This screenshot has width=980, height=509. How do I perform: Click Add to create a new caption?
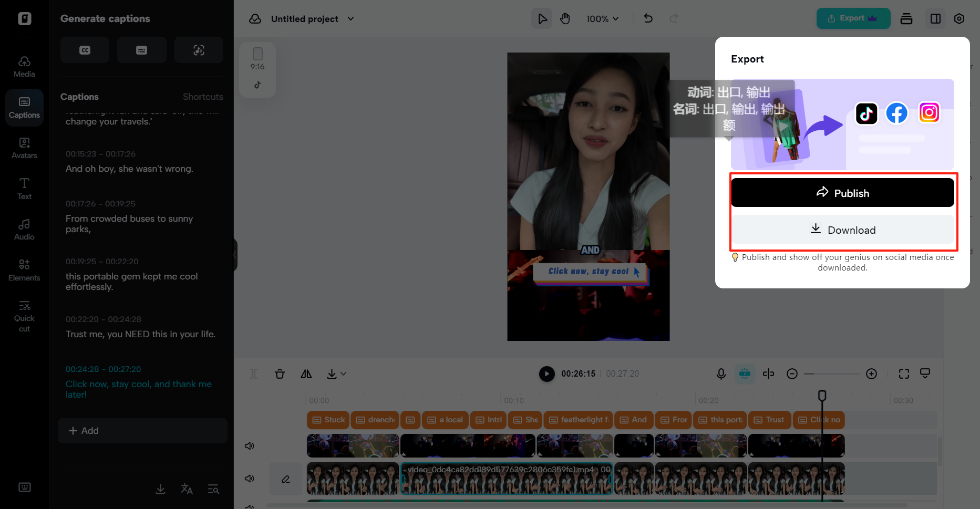coord(142,431)
